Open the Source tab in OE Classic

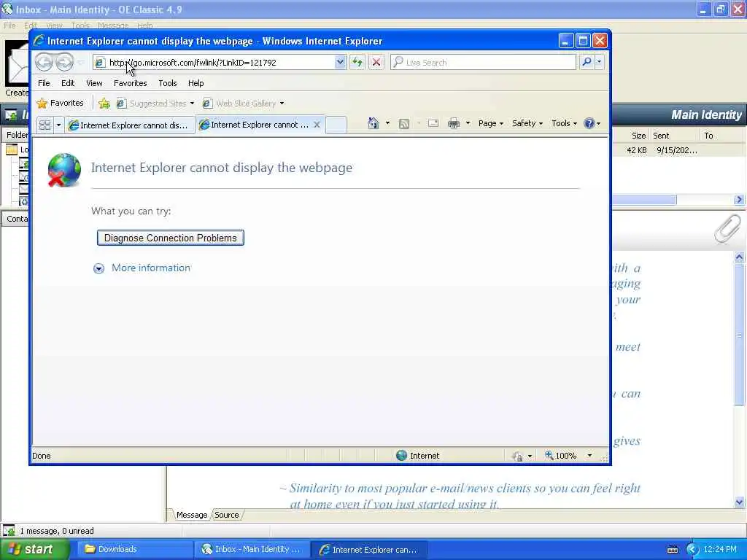click(227, 515)
